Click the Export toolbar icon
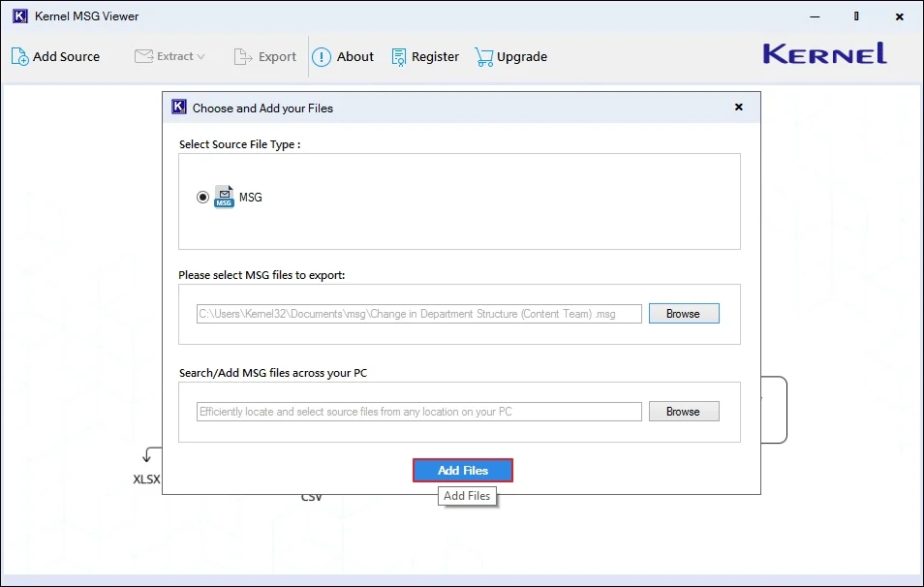 pos(243,56)
